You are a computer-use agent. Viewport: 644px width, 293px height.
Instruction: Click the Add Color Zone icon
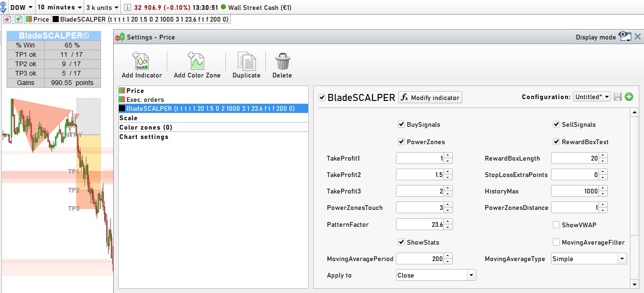pos(197,61)
